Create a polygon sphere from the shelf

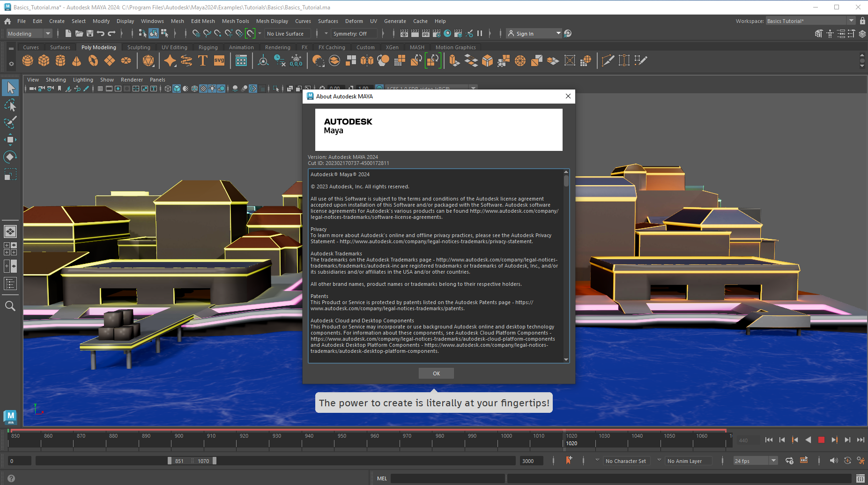click(x=28, y=60)
